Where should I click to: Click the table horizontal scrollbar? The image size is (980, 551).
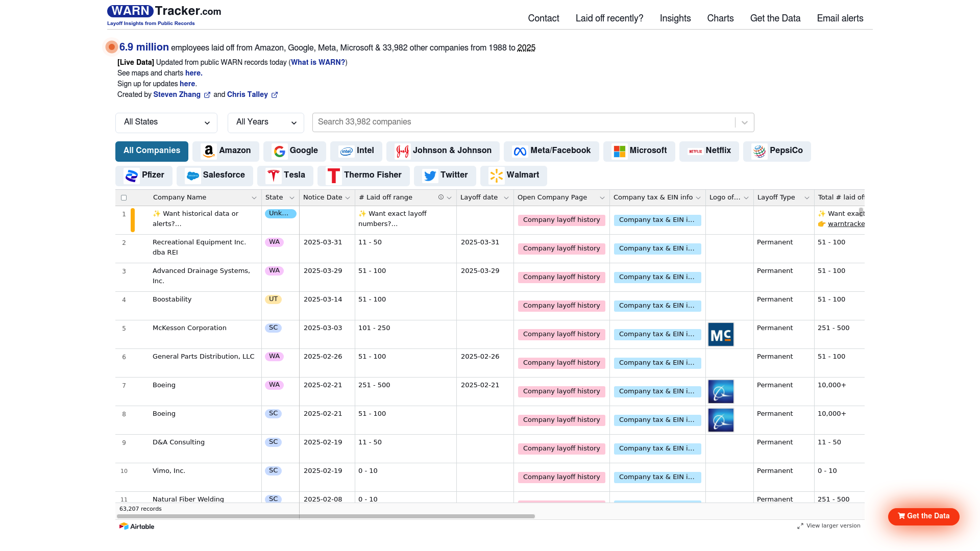coord(326,516)
